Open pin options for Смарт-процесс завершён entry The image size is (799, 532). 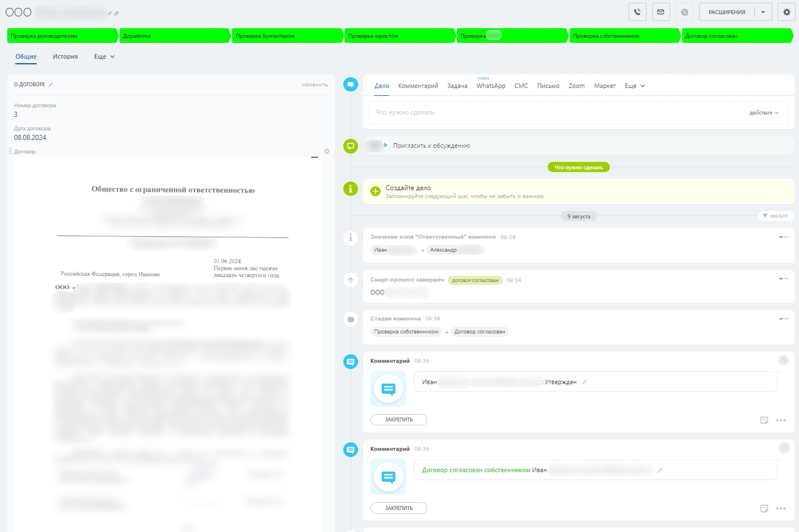pyautogui.click(x=783, y=279)
